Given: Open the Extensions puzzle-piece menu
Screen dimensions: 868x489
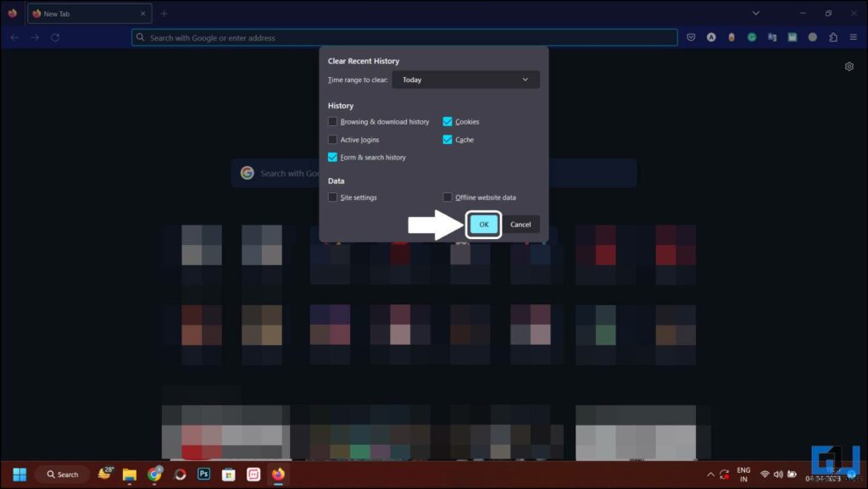Looking at the screenshot, I should click(833, 36).
